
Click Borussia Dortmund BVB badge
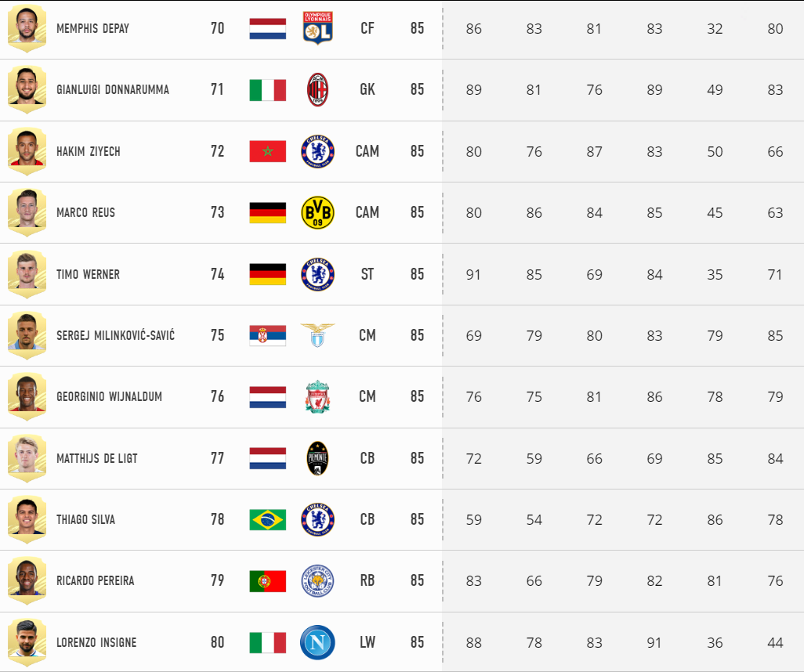(x=317, y=212)
